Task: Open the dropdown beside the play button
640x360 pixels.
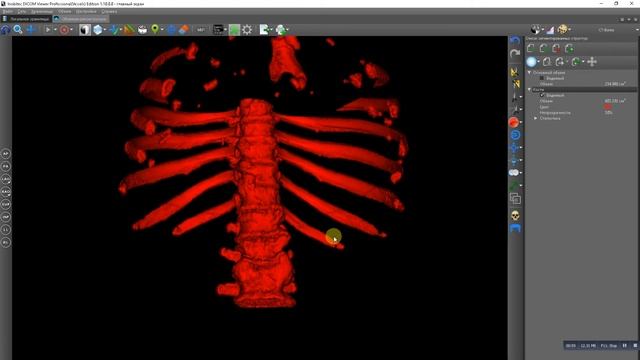Action: (x=55, y=29)
